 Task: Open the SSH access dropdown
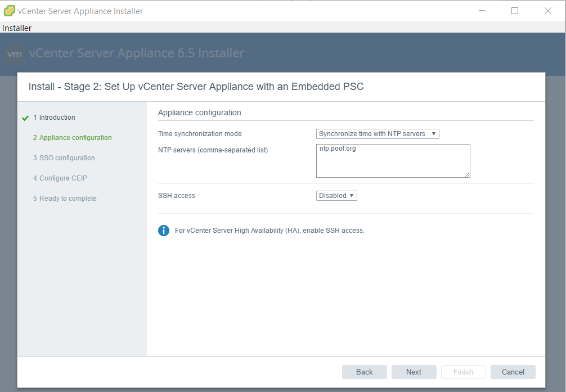click(x=336, y=196)
